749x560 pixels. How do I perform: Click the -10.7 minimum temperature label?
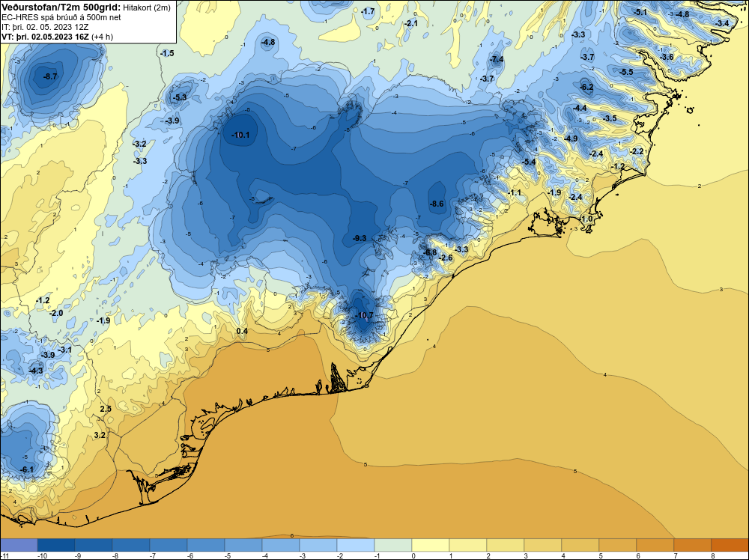[364, 315]
